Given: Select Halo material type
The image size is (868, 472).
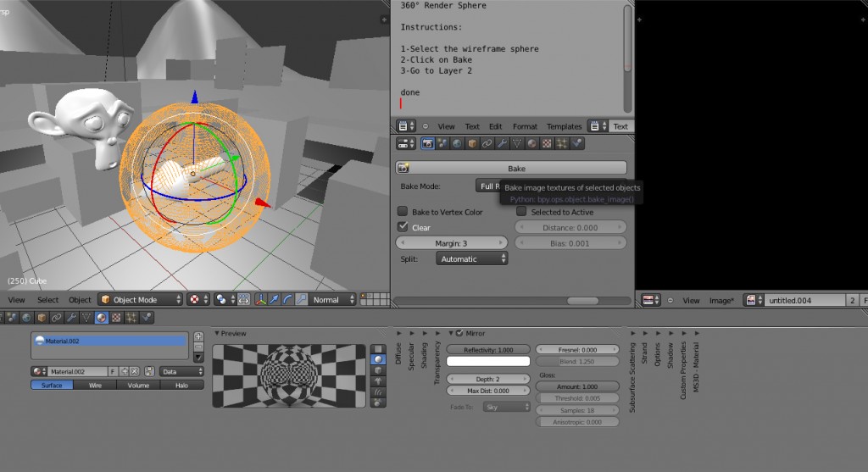Looking at the screenshot, I should tap(181, 385).
